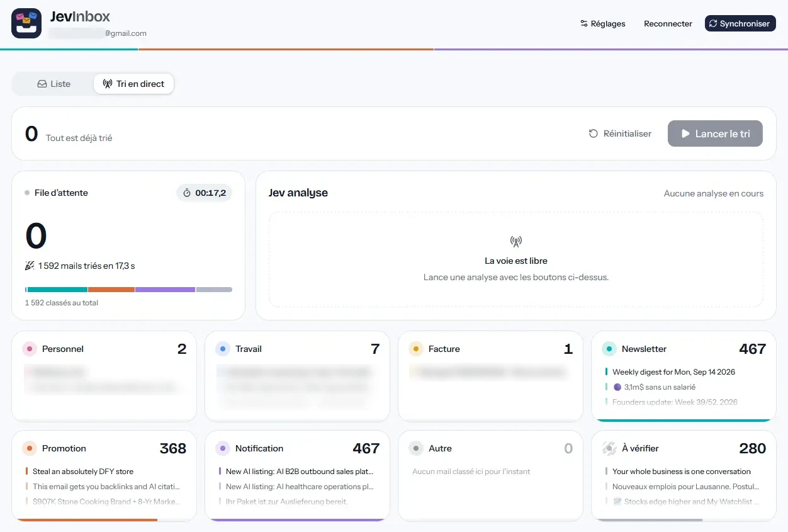Open Your whole business is one conversation mail
Viewport: 788px width, 532px height.
click(682, 472)
